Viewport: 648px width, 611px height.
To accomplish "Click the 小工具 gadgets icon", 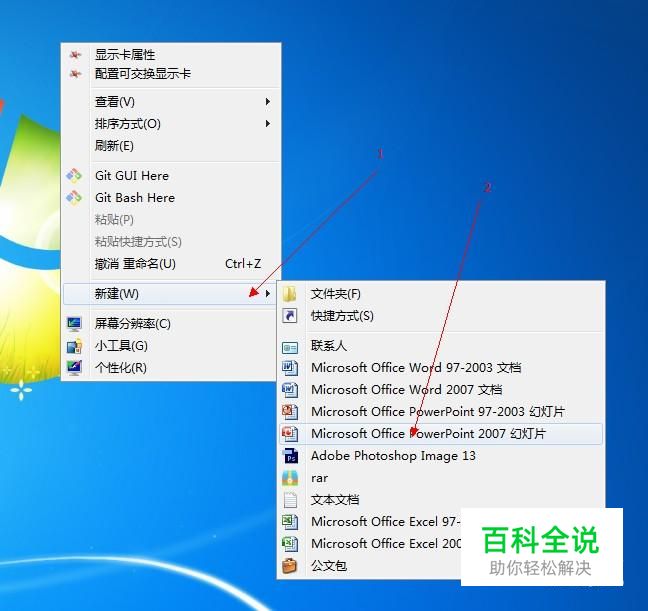I will [x=74, y=346].
